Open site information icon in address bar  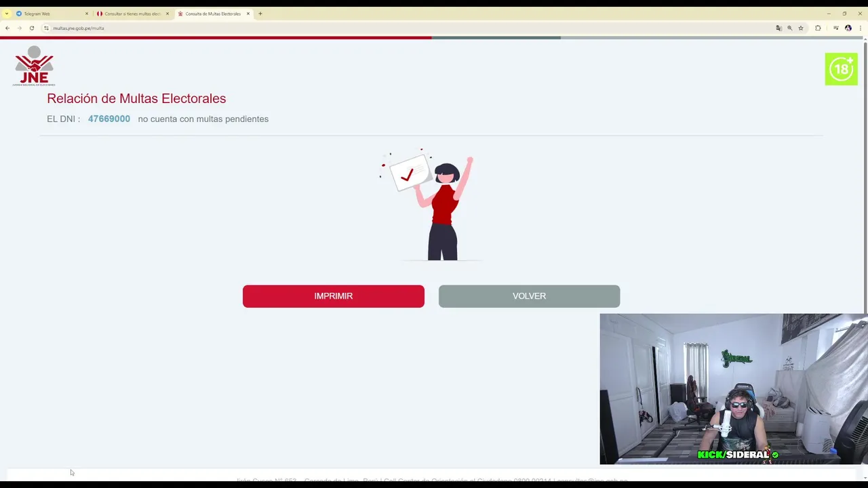46,28
